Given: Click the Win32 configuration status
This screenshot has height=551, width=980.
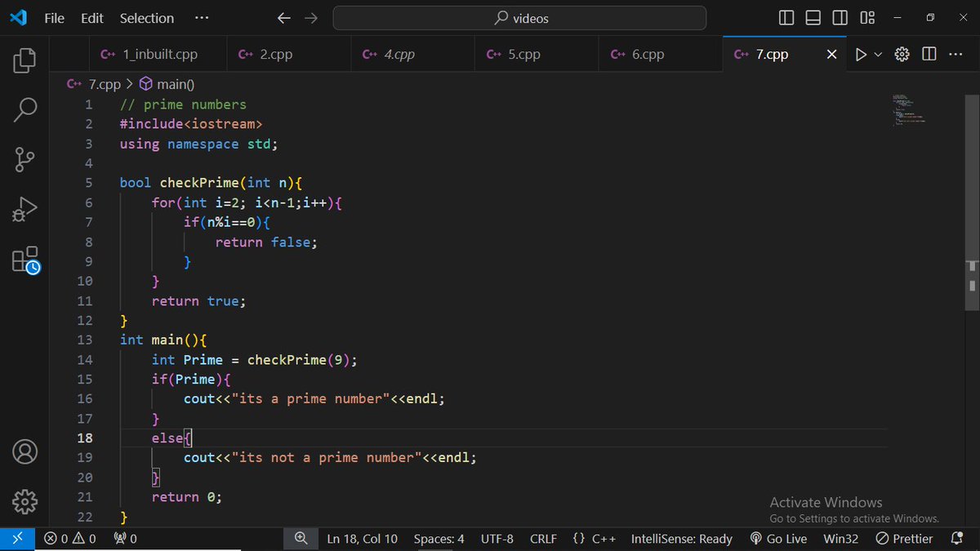Looking at the screenshot, I should (840, 539).
